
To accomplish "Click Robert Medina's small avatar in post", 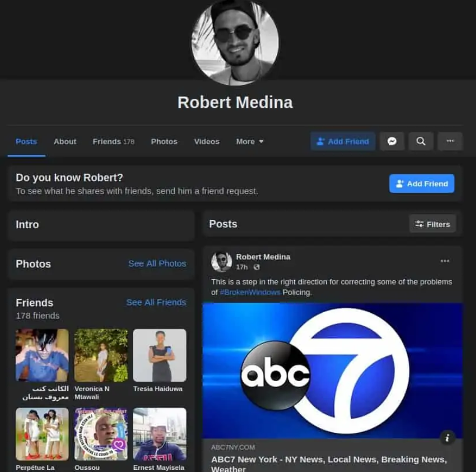I will [x=222, y=262].
